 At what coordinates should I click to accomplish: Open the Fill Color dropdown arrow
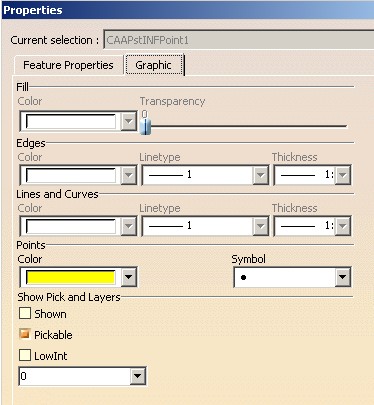(x=129, y=121)
